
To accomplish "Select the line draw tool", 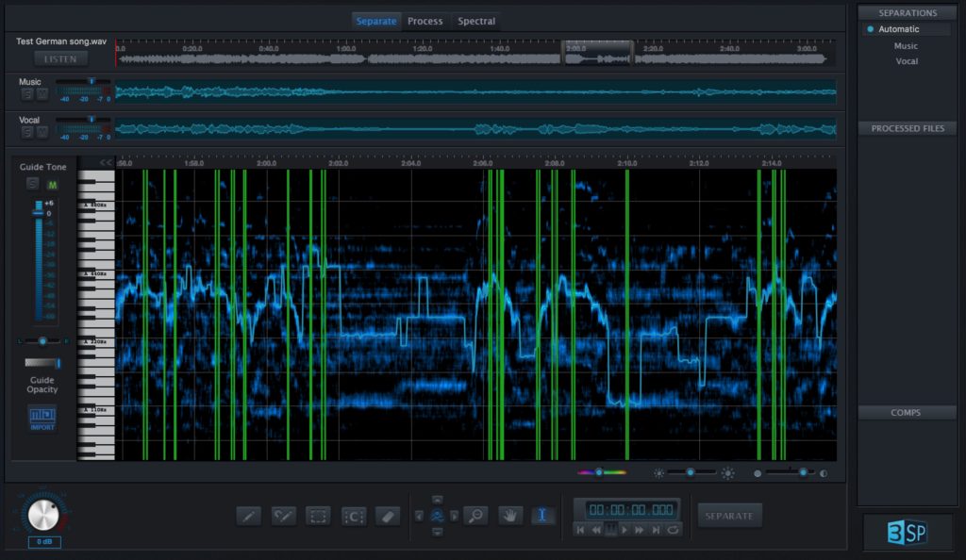I will pyautogui.click(x=249, y=516).
